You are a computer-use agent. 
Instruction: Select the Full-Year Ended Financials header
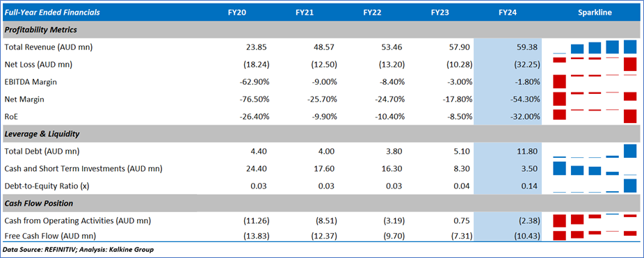coord(52,13)
